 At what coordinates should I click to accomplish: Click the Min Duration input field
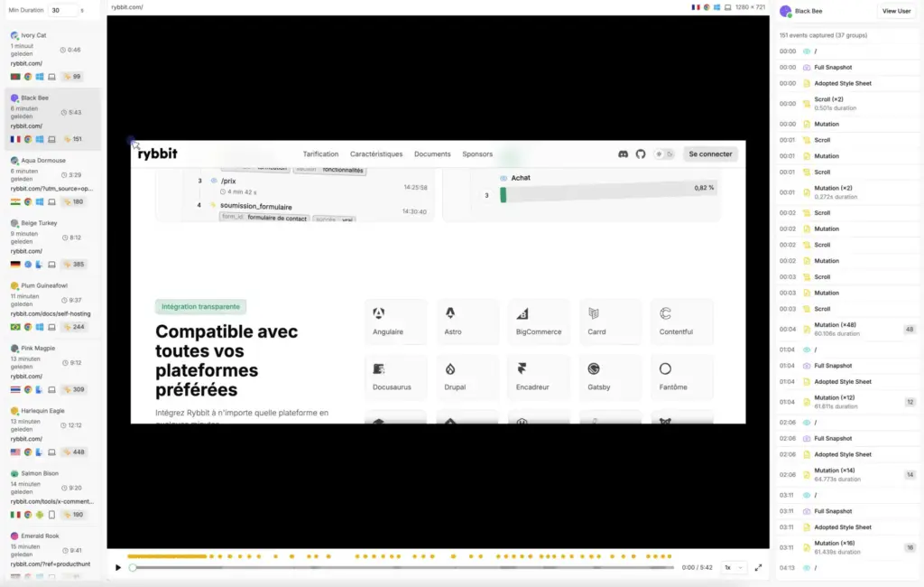pyautogui.click(x=64, y=11)
